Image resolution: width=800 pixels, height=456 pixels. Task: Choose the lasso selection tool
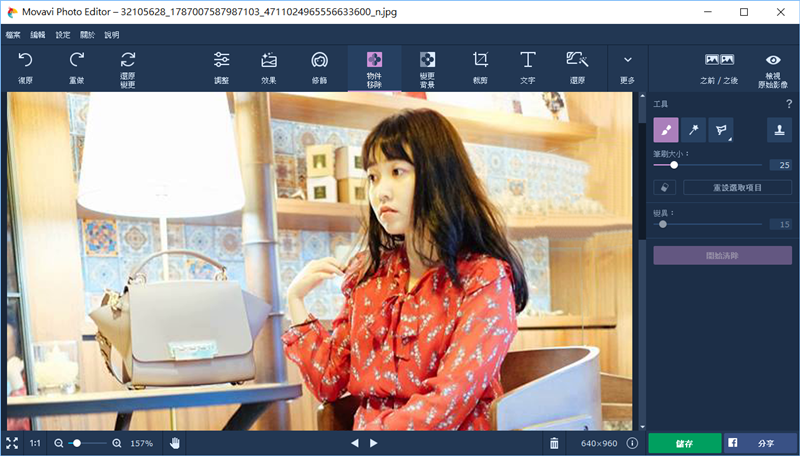click(719, 129)
